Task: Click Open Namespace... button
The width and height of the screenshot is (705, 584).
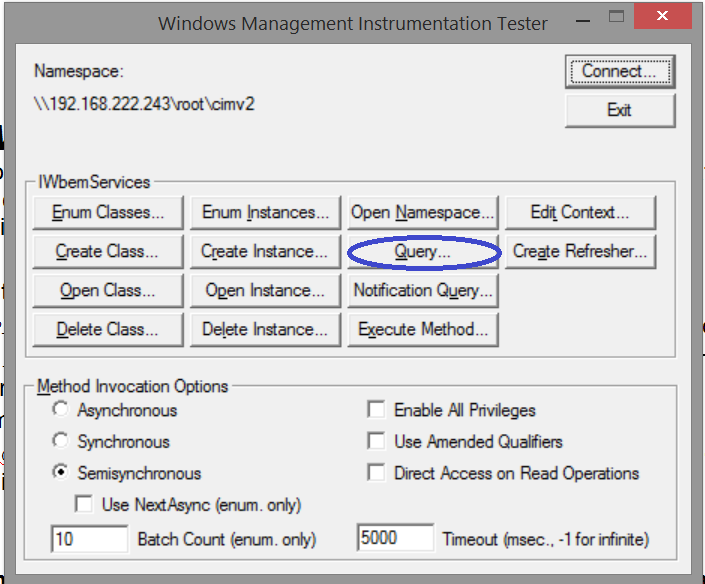Action: coord(423,212)
